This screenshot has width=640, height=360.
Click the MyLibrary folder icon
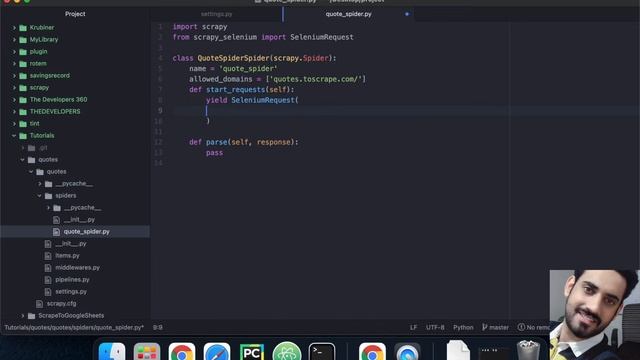(x=23, y=40)
